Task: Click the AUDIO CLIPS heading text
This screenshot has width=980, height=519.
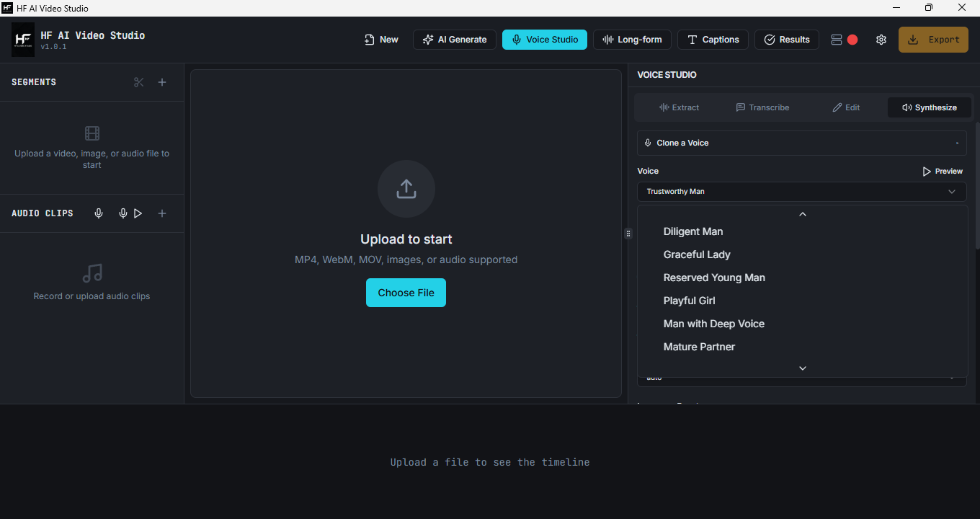Action: tap(43, 213)
